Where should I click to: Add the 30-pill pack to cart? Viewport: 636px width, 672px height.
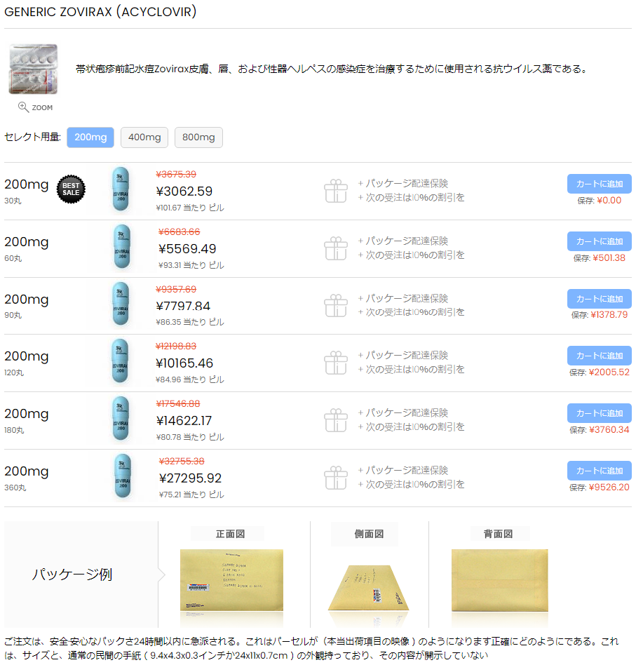coord(599,184)
